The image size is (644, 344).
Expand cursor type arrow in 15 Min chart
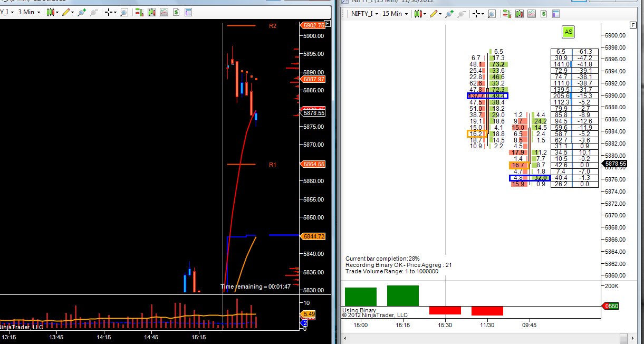point(483,14)
